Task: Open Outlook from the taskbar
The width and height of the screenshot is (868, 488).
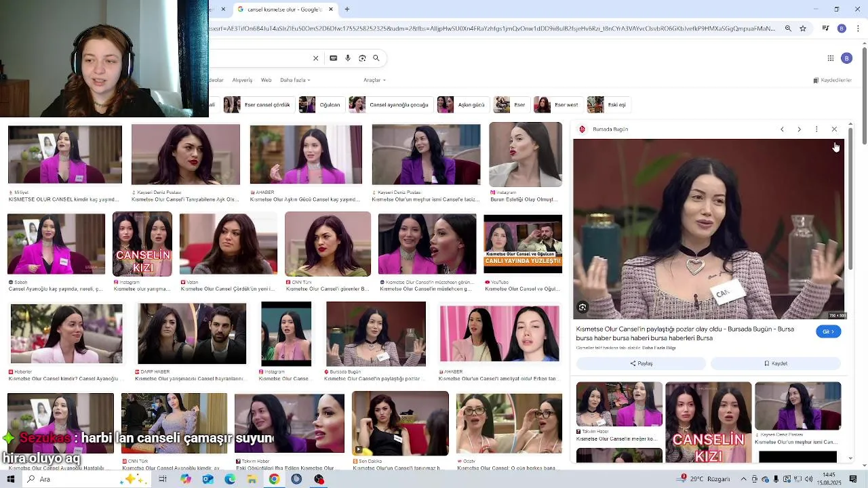Action: [208, 479]
